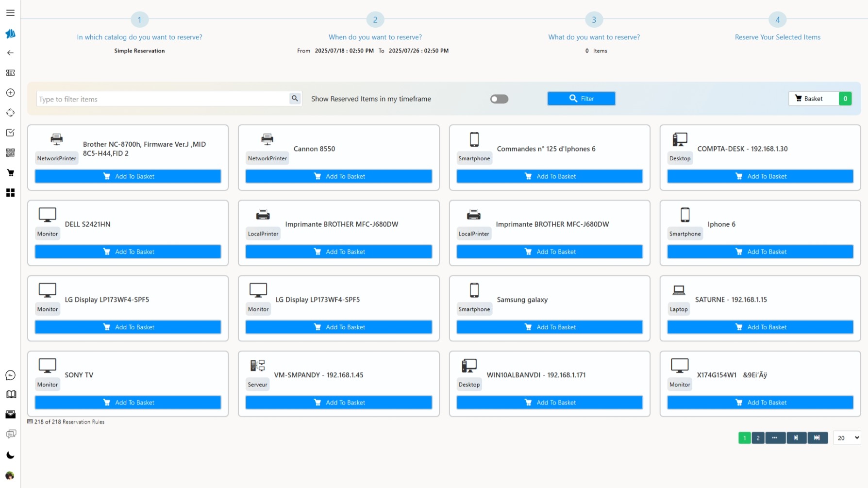Viewport: 868px width, 488px height.
Task: Open the dashboard grid icon in sidebar
Action: coord(10,193)
